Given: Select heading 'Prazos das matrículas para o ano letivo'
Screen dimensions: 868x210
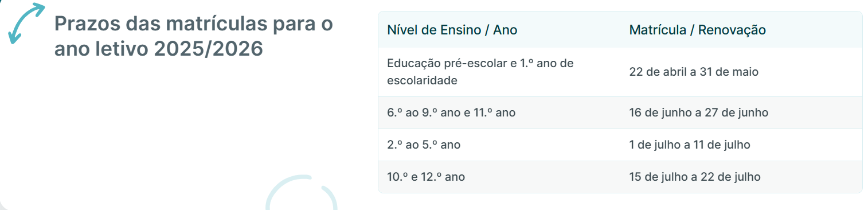Looking at the screenshot, I should tap(193, 37).
